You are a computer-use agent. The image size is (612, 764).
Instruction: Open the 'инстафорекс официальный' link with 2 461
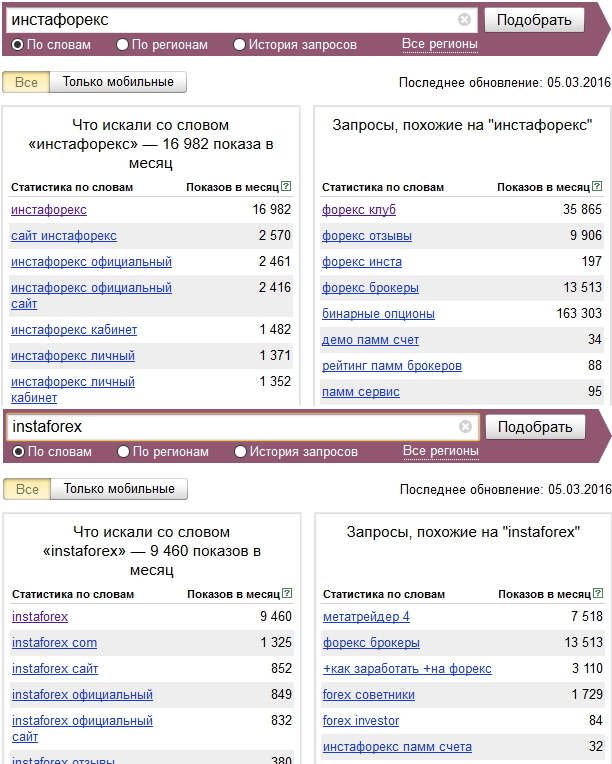tap(92, 262)
